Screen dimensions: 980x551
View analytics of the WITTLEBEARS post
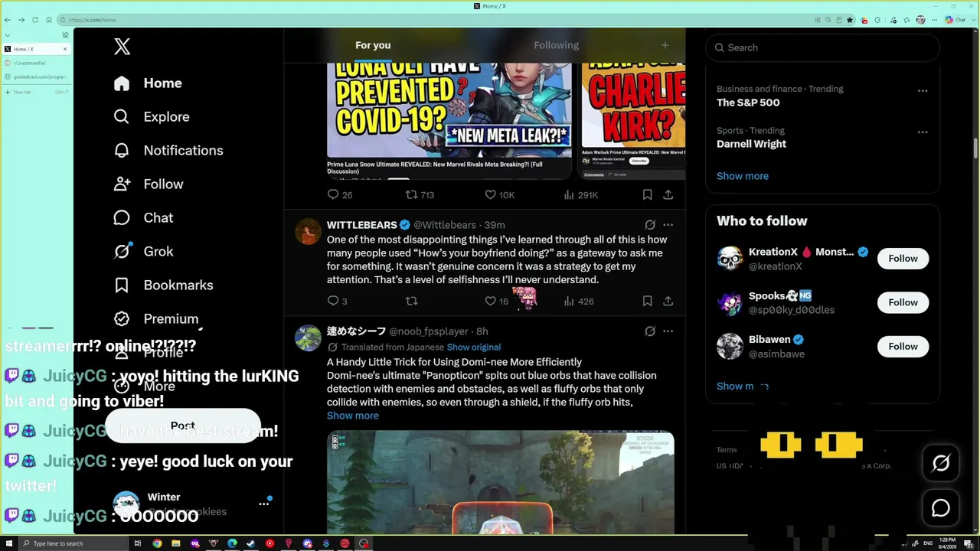[579, 302]
